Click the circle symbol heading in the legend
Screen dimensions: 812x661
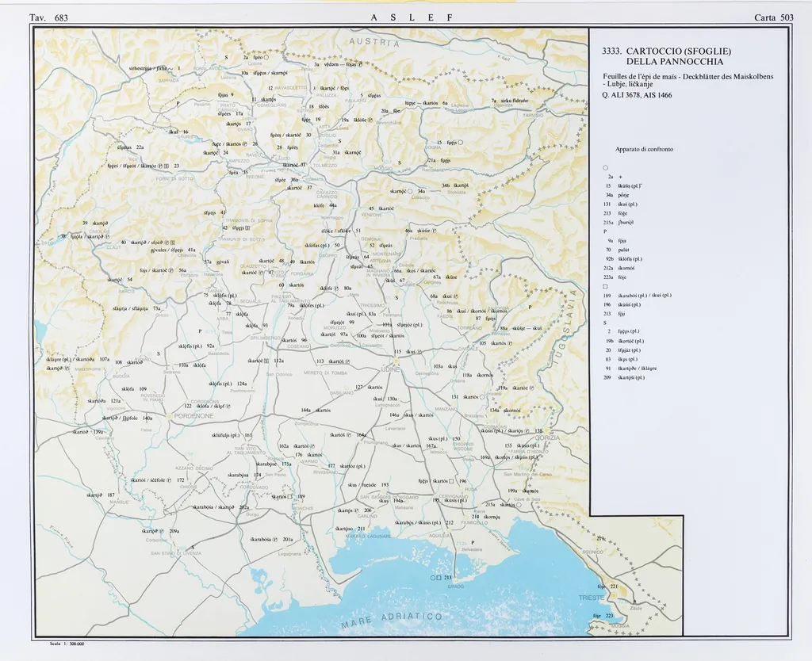point(605,167)
